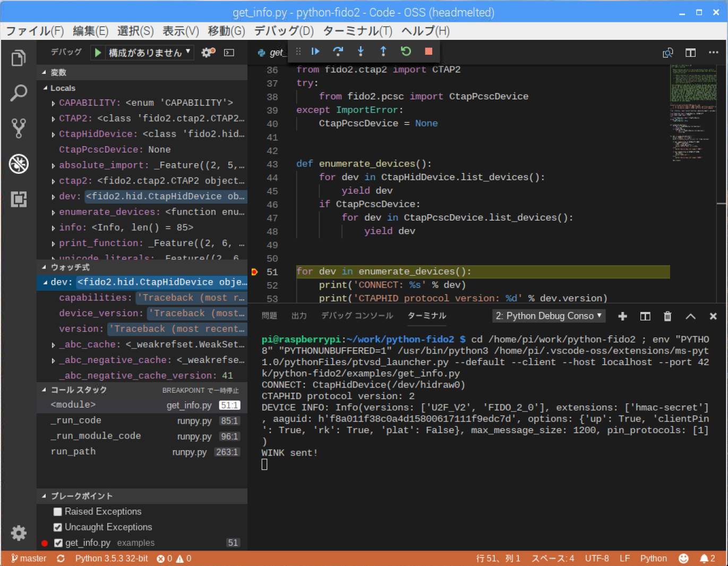Screen dimensions: 728x566
Task: Click the Step Out debug arrow
Action: (383, 52)
